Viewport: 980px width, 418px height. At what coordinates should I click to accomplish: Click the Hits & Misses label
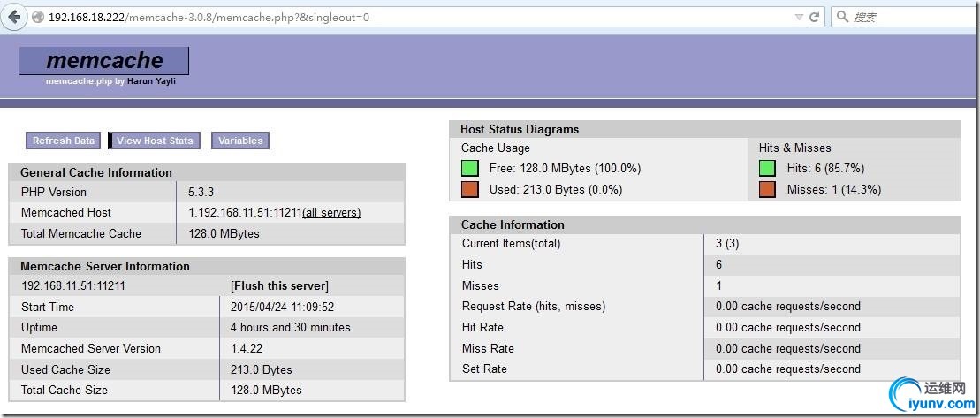(x=795, y=148)
